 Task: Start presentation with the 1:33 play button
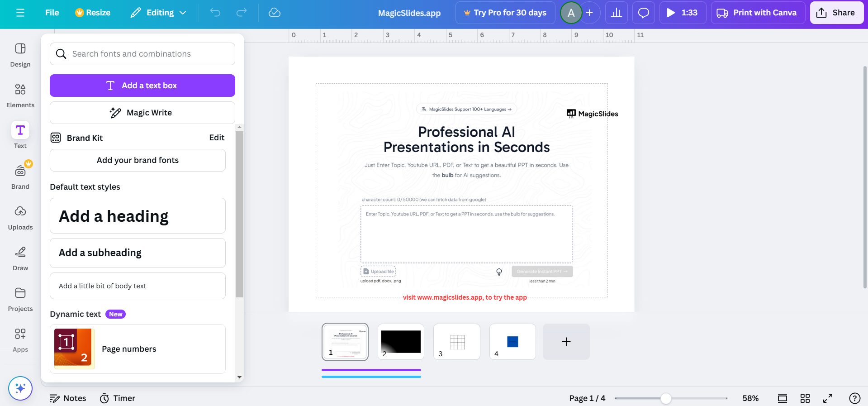[x=683, y=13]
